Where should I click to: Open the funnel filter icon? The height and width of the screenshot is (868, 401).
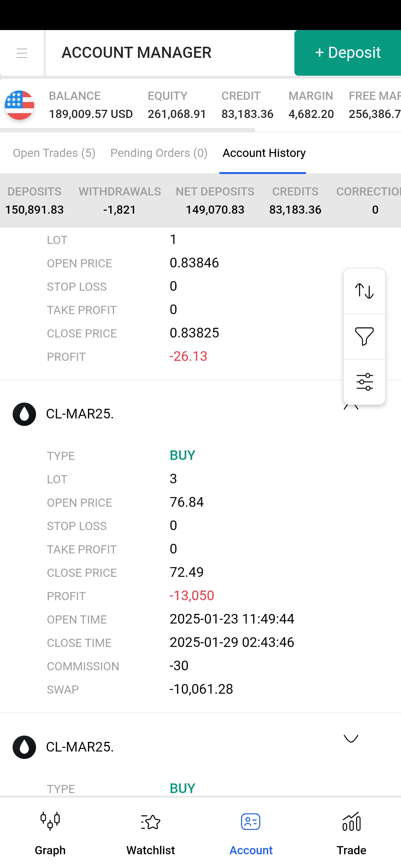[x=364, y=336]
